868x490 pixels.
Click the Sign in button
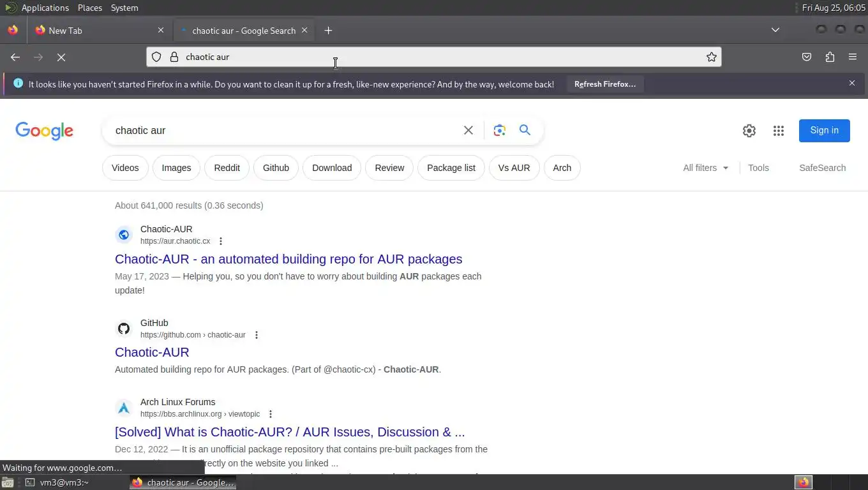point(825,131)
